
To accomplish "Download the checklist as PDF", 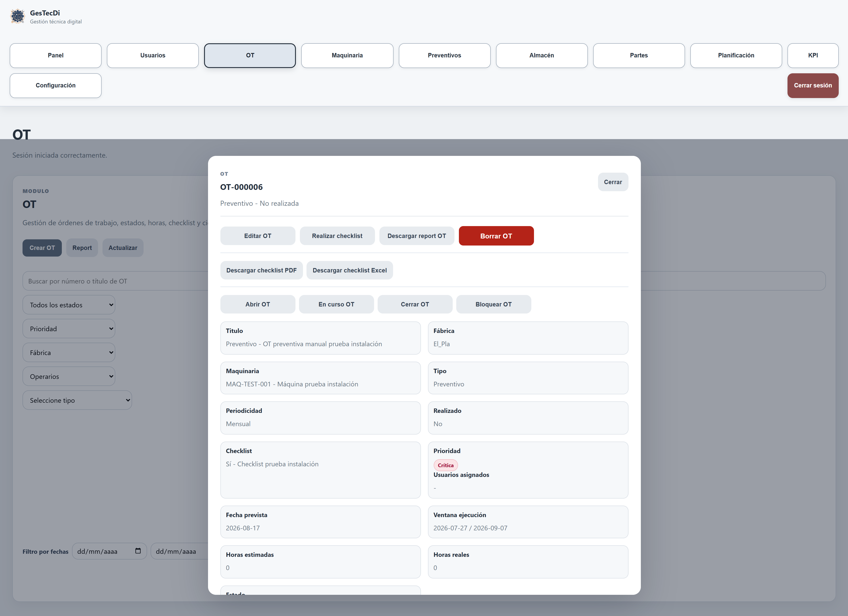I will [261, 270].
